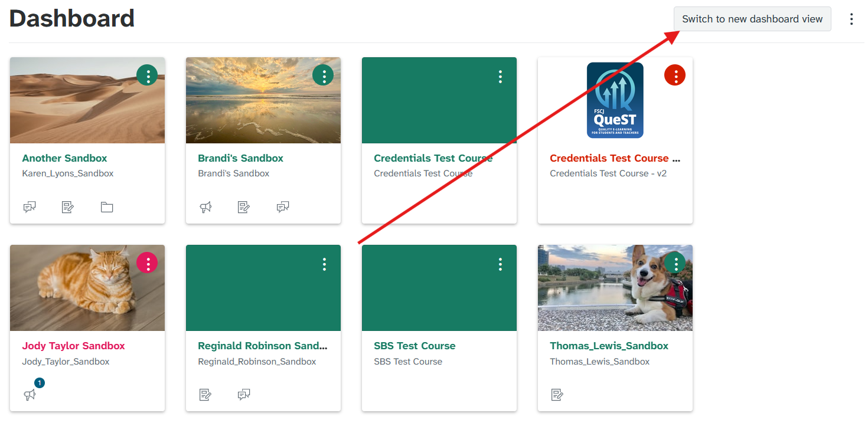Image resolution: width=868 pixels, height=446 pixels.
Task: Open Jody Taylor Sandbox card options menu
Action: (147, 263)
